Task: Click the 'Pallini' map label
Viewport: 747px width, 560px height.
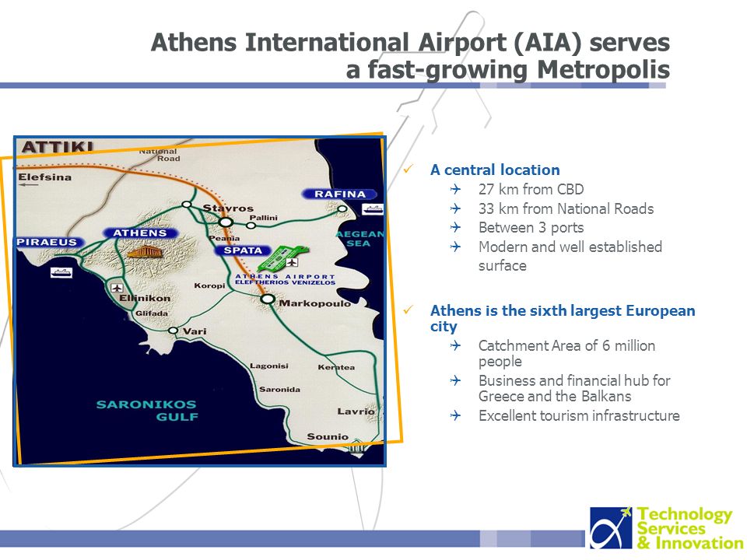Action: [264, 218]
